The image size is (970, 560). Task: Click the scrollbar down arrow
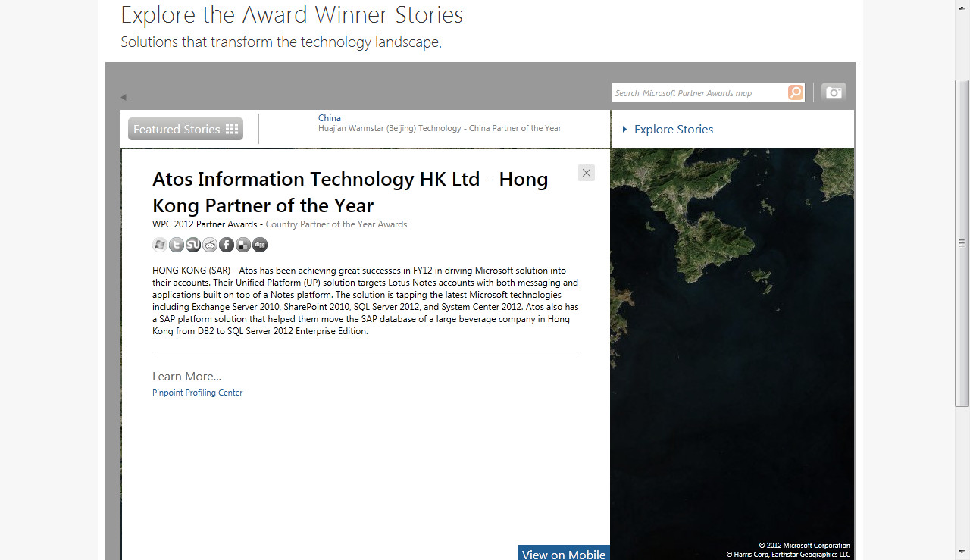click(962, 552)
